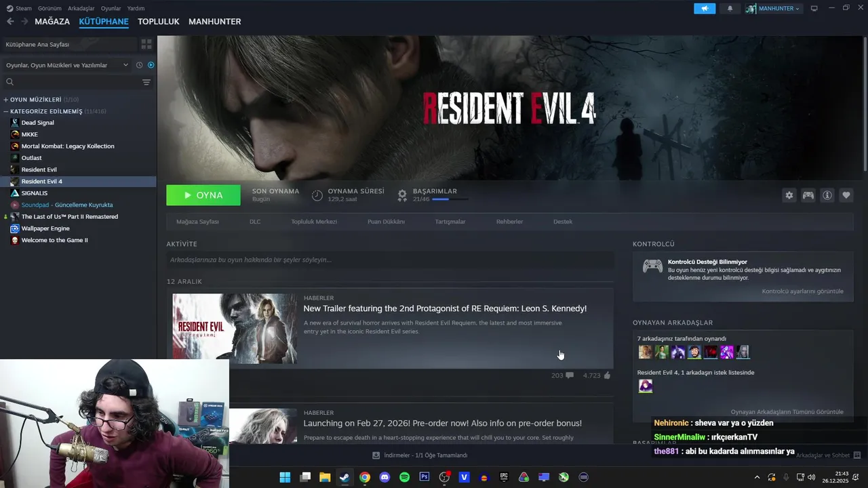Open library type filter dropdown
Image resolution: width=868 pixels, height=488 pixels.
tap(66, 65)
